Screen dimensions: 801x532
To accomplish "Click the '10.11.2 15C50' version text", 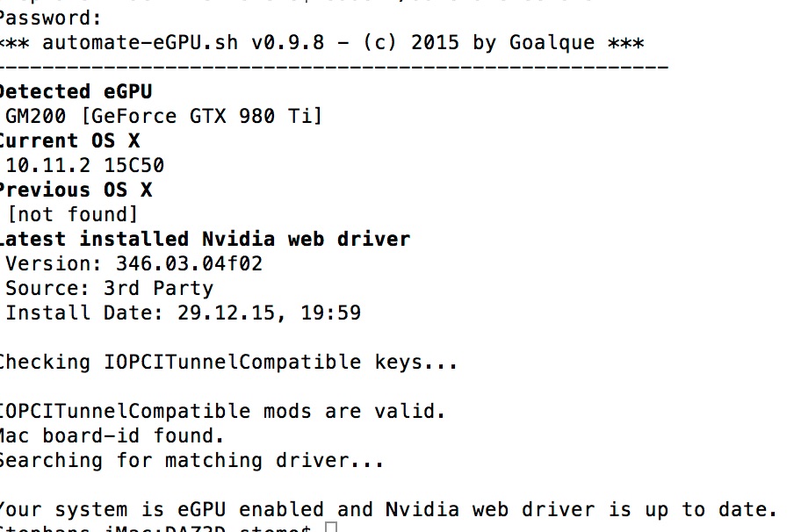I will pos(85,165).
